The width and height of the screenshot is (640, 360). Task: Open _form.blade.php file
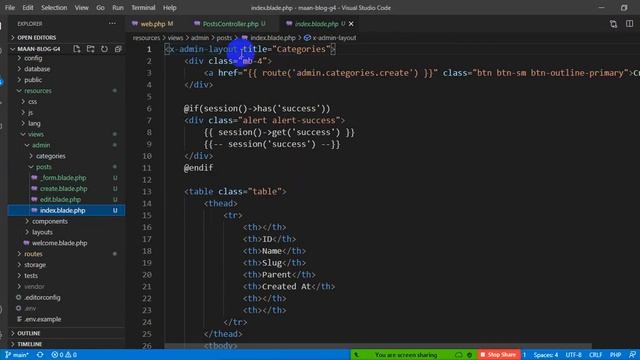pyautogui.click(x=63, y=178)
